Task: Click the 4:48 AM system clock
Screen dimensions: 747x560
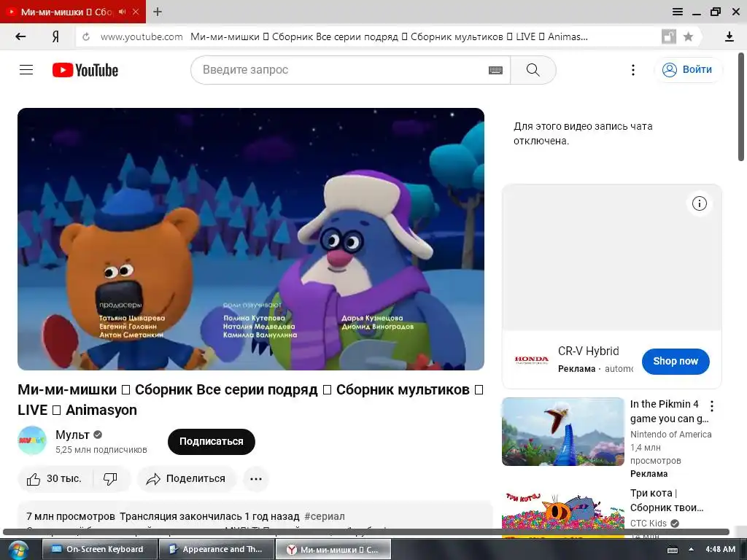Action: point(720,549)
